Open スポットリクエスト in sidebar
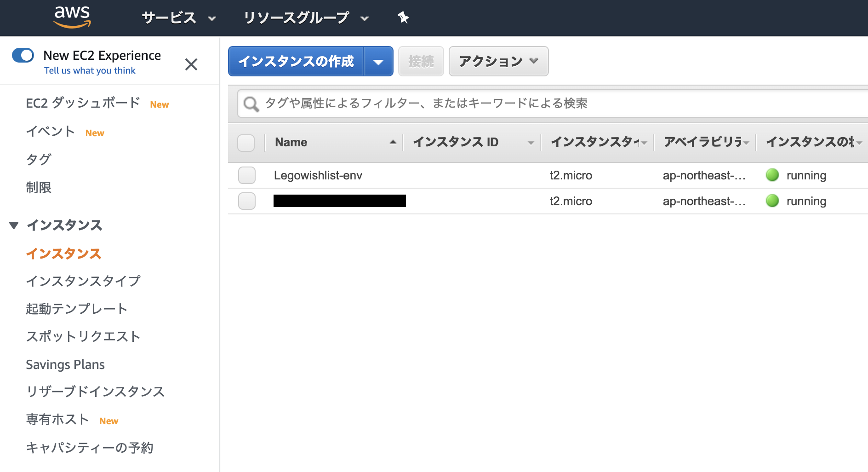 tap(83, 336)
